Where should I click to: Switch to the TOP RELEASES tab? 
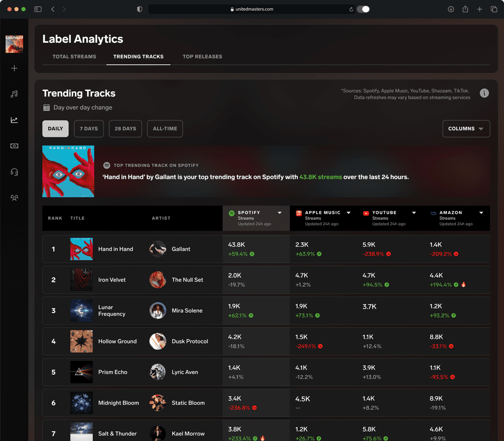(202, 57)
